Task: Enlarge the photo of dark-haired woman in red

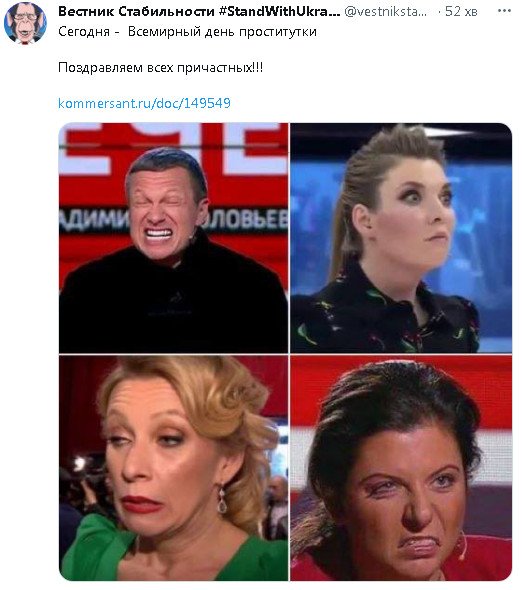Action: pos(401,468)
